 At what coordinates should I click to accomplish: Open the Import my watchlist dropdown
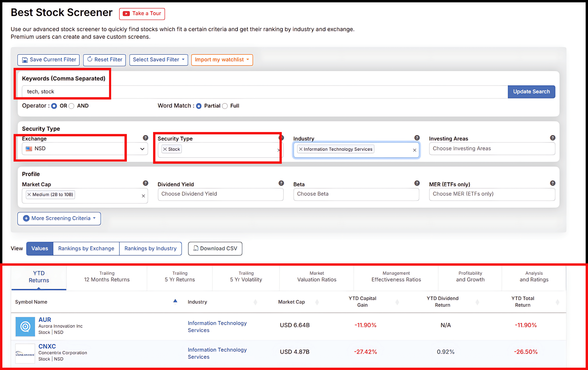click(x=222, y=60)
